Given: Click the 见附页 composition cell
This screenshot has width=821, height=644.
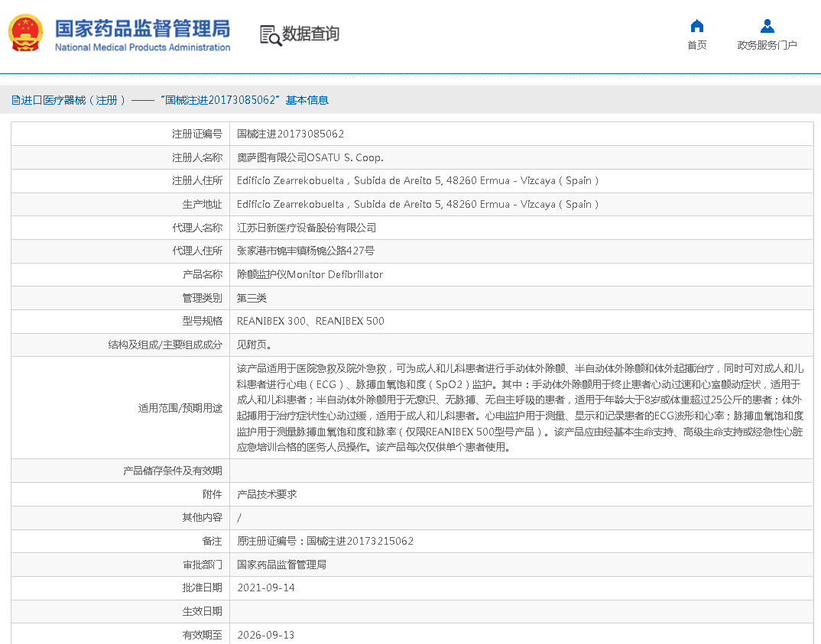Looking at the screenshot, I should 254,345.
